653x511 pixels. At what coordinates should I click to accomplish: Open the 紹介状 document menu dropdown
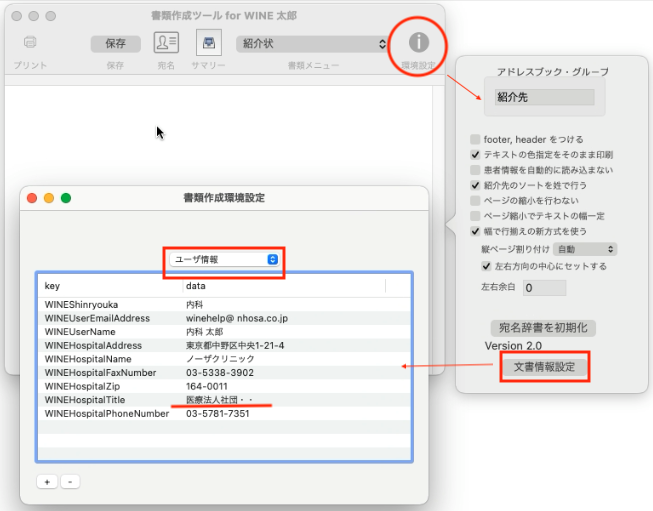coord(312,44)
